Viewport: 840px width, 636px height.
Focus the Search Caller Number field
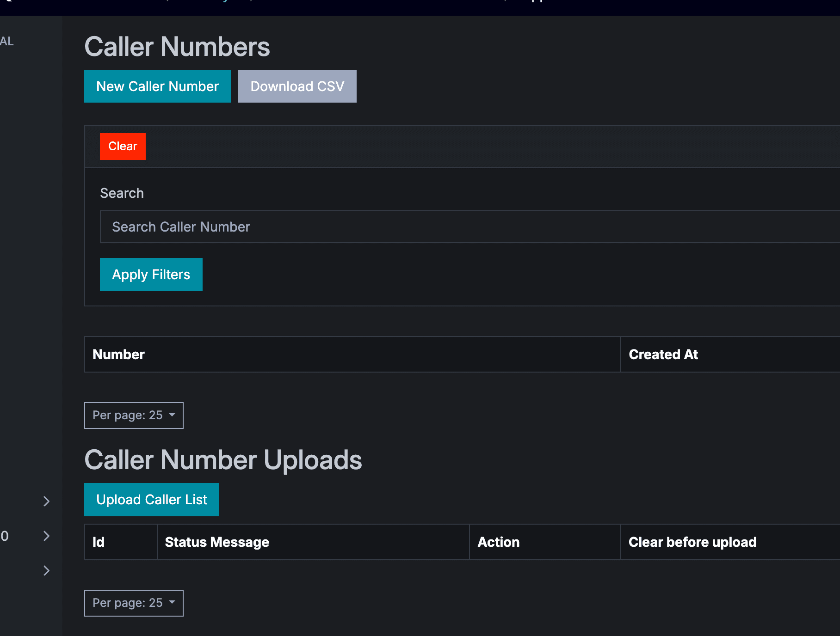470,227
